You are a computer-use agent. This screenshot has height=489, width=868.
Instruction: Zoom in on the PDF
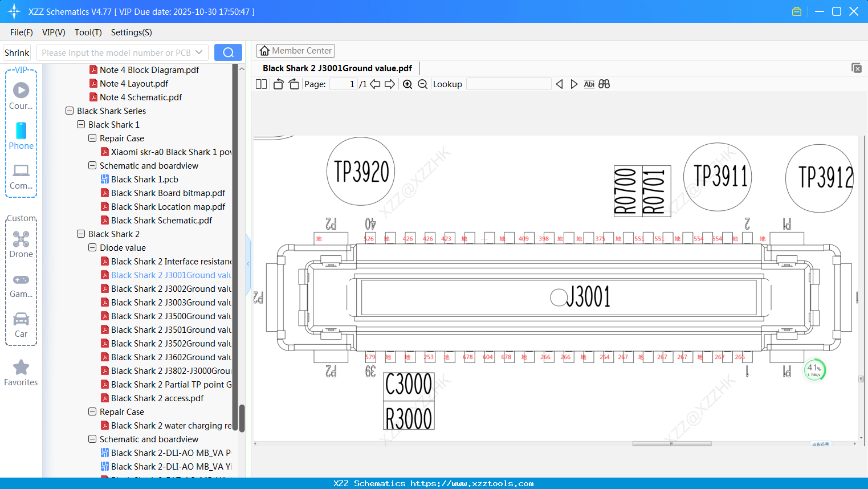click(x=407, y=84)
